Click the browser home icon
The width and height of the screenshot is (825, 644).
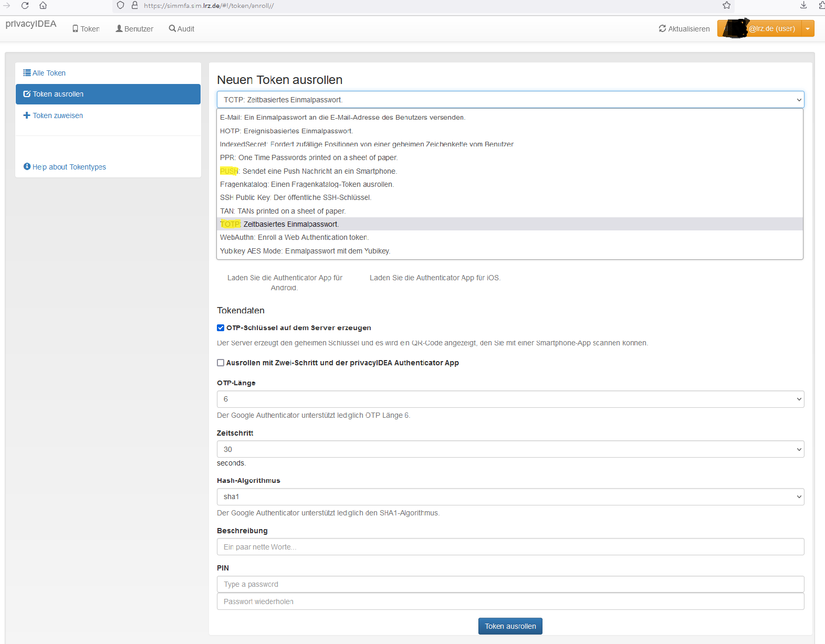coord(43,5)
